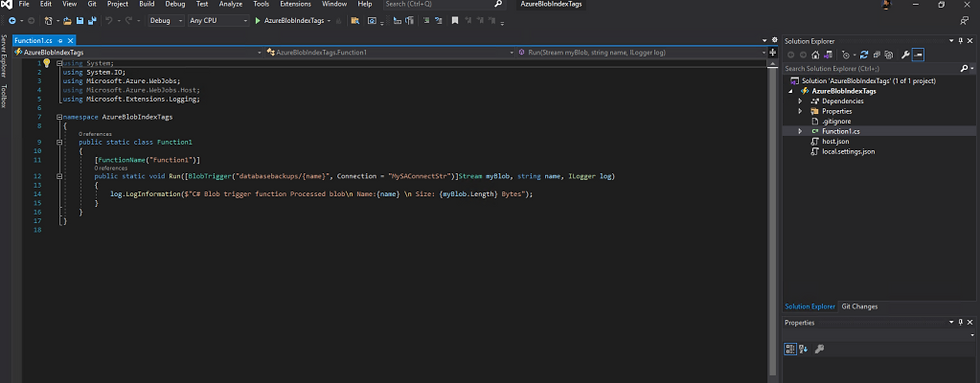The image size is (980, 383).
Task: Open Properties via the wrench icon in Solution Explorer
Action: point(905,55)
